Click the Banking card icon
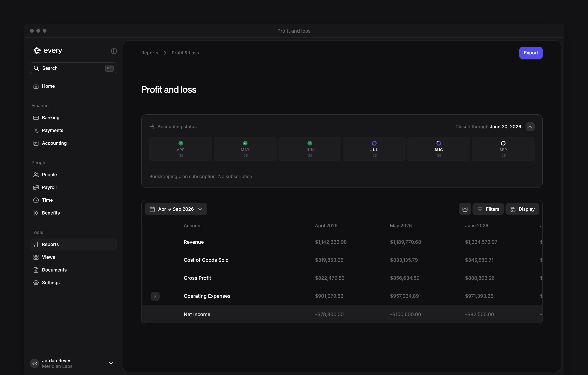The image size is (588, 375). pyautogui.click(x=36, y=118)
